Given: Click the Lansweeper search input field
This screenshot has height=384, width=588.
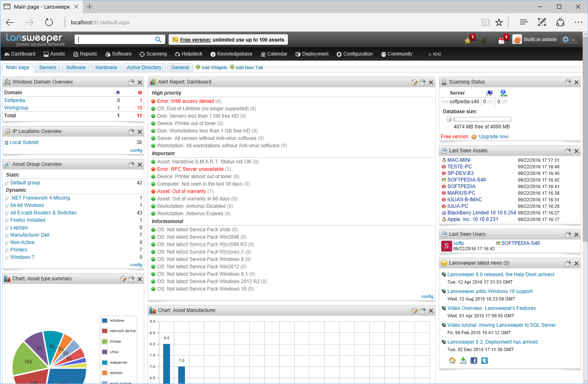Looking at the screenshot, I should (115, 40).
